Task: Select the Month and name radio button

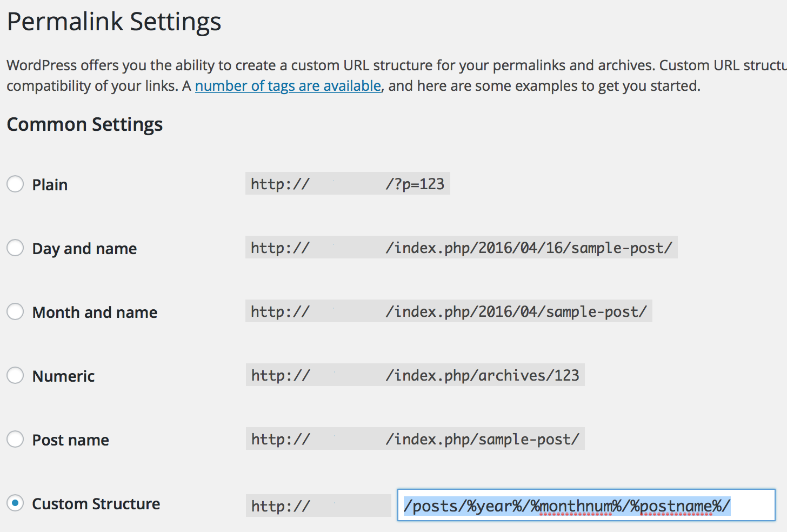Action: pyautogui.click(x=15, y=311)
